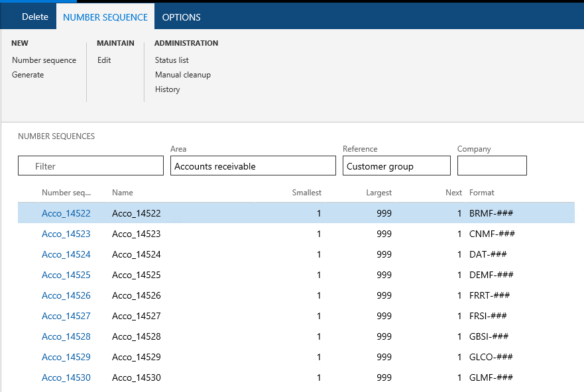This screenshot has height=392, width=584.
Task: Open the Number Sequence ribbon tab
Action: click(x=105, y=17)
